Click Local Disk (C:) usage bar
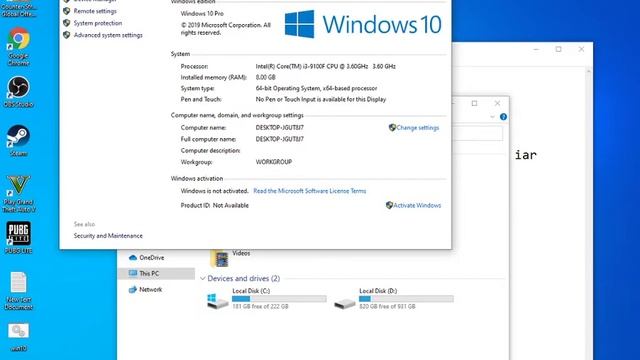640x360 pixels. point(279,299)
